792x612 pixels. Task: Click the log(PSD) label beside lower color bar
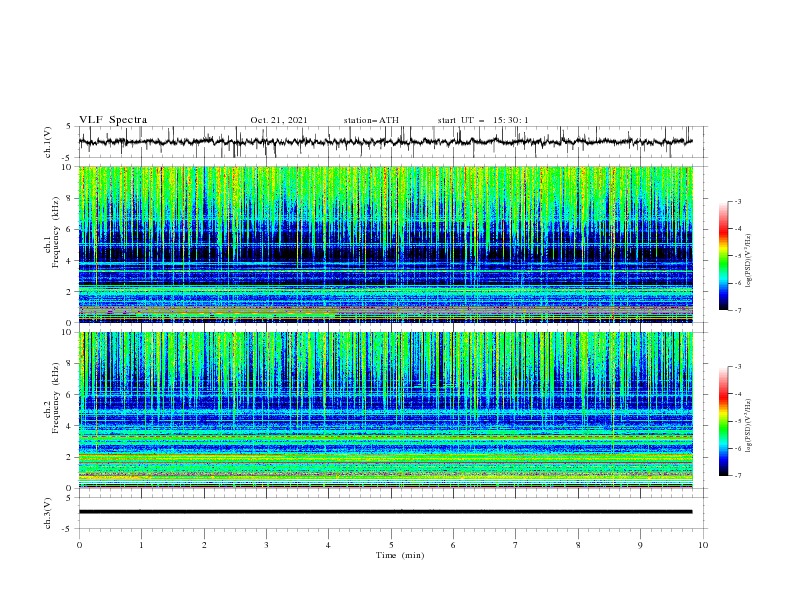749,425
